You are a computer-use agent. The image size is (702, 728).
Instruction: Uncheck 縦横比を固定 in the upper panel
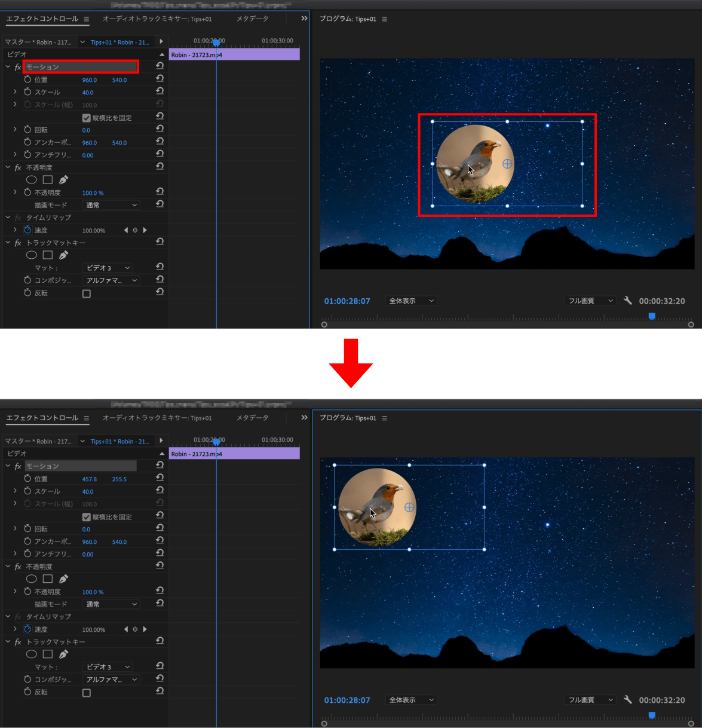[x=87, y=118]
